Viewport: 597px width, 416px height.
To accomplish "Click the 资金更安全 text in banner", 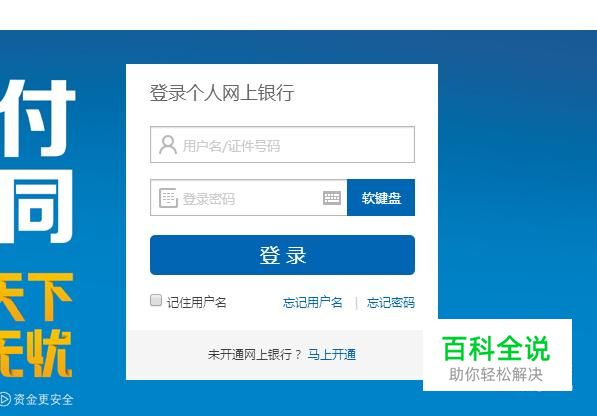I will [43, 400].
